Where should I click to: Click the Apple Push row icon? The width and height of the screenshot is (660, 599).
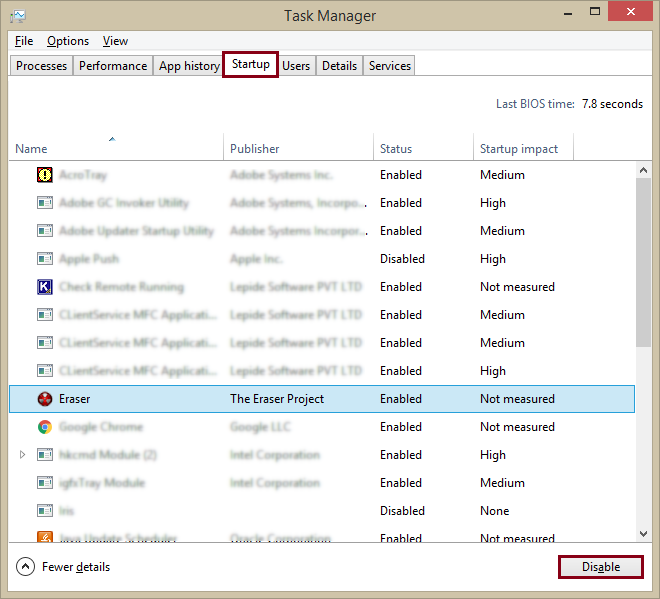(x=45, y=258)
